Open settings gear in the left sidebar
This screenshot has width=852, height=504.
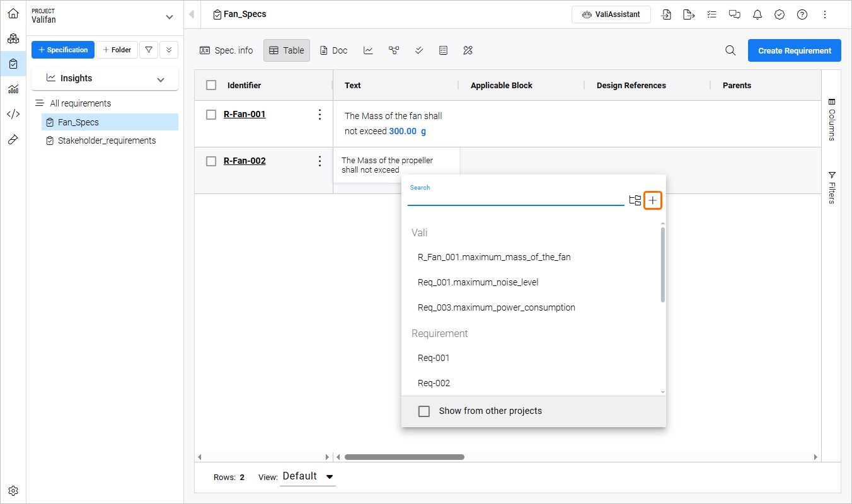(13, 491)
